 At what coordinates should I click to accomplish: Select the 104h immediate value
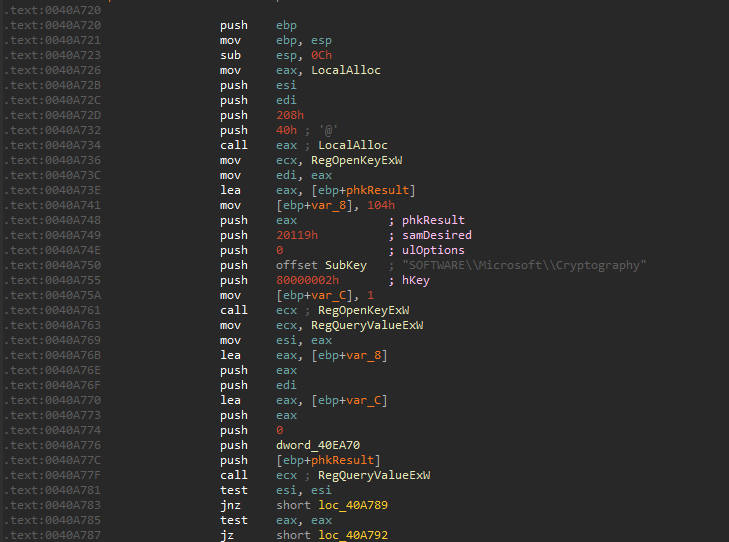[x=381, y=205]
